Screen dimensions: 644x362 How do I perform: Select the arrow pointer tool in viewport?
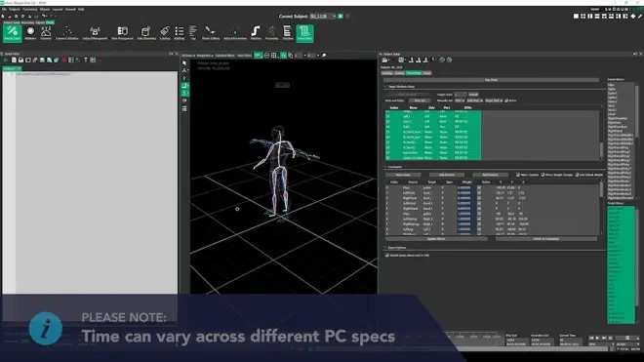coord(184,62)
